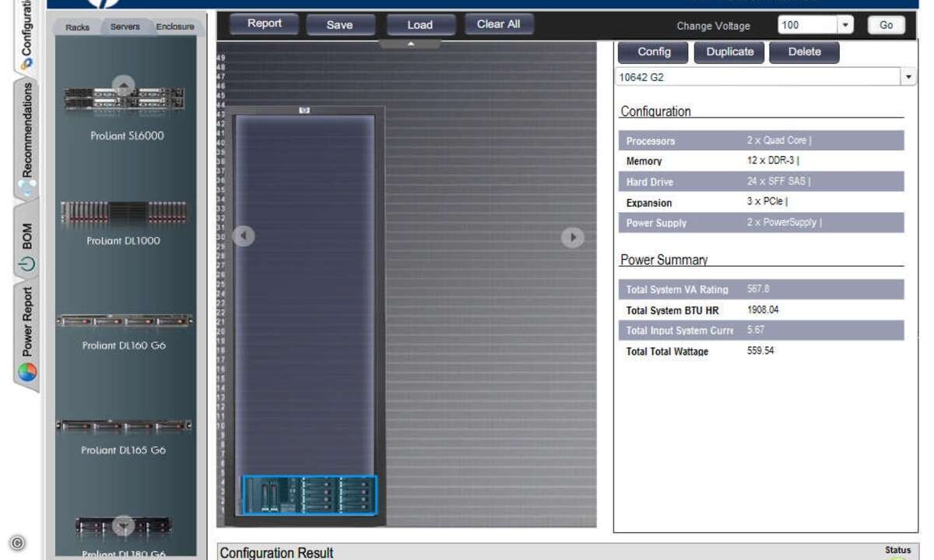This screenshot has width=934, height=560.
Task: Click the Total System VA Rating label
Action: pos(677,290)
